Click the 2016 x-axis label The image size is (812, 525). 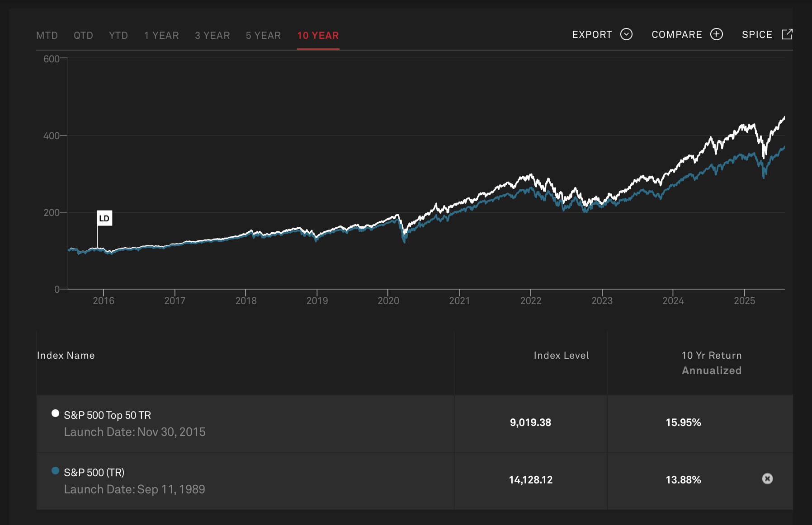104,300
